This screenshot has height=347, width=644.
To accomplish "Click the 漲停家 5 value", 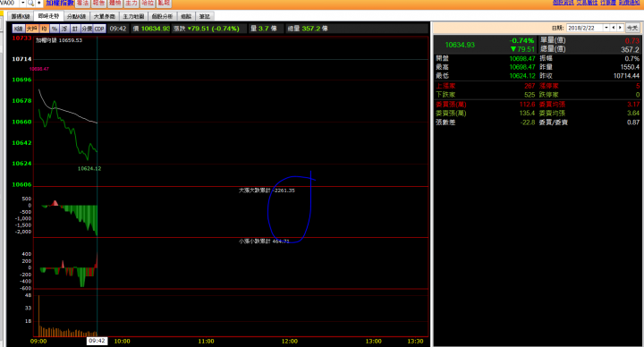I will coord(638,86).
